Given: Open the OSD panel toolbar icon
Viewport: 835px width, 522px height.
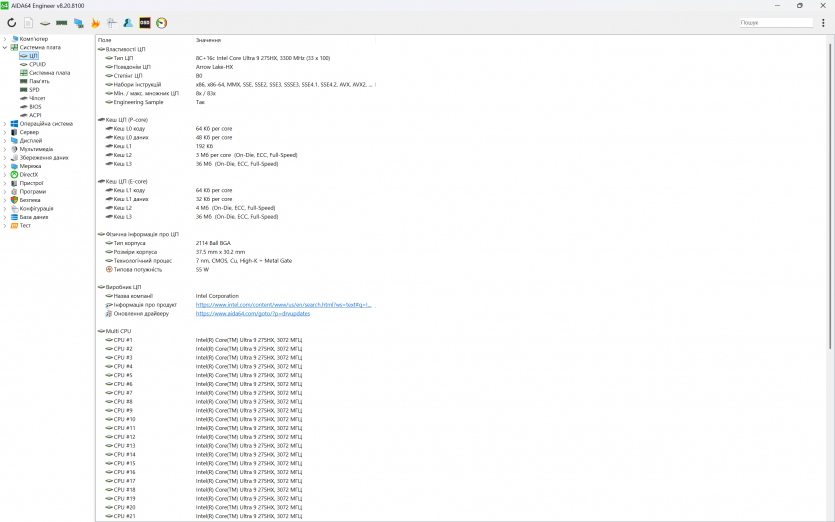Looking at the screenshot, I should click(145, 22).
